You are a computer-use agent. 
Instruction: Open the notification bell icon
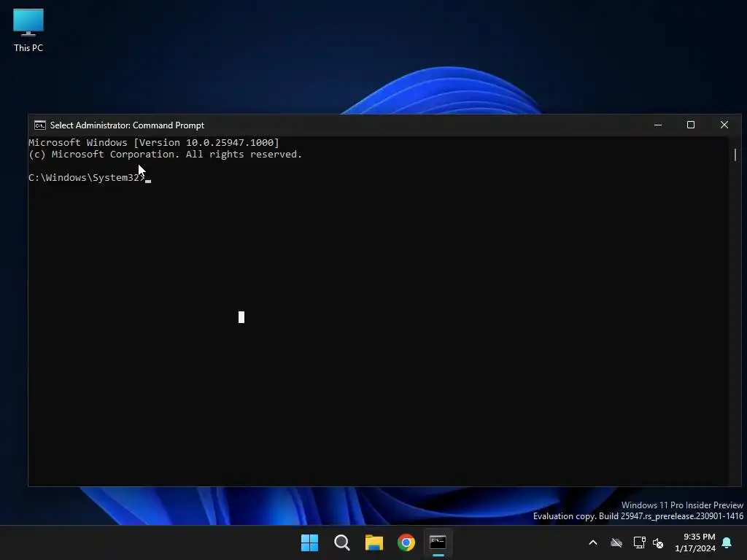(x=727, y=542)
